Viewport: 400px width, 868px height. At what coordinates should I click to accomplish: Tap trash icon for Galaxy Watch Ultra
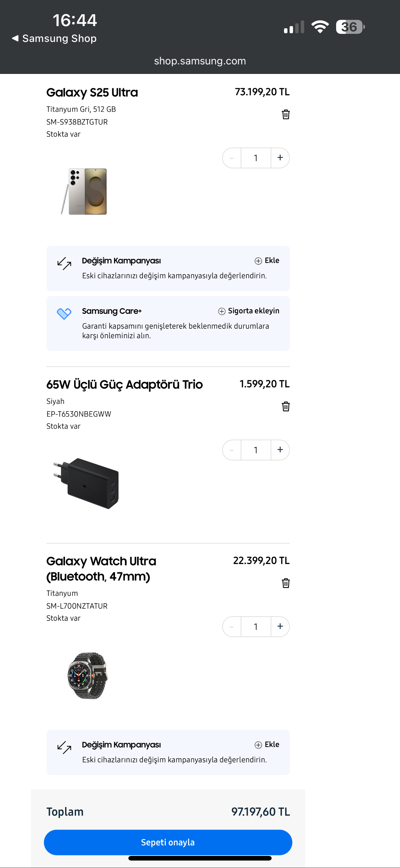tap(286, 583)
